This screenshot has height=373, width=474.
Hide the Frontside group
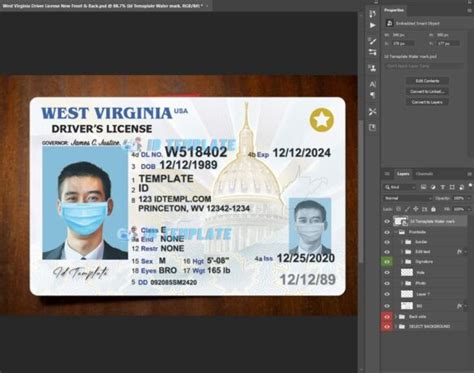387,232
